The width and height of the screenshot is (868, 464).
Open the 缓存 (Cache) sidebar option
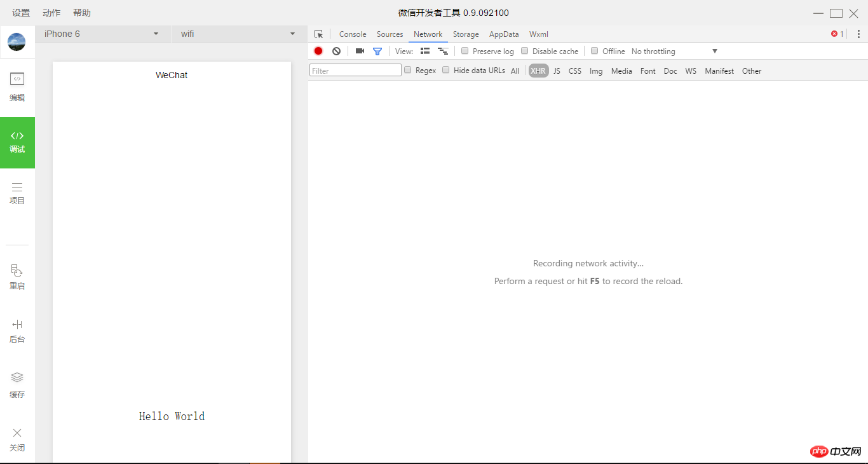tap(17, 385)
